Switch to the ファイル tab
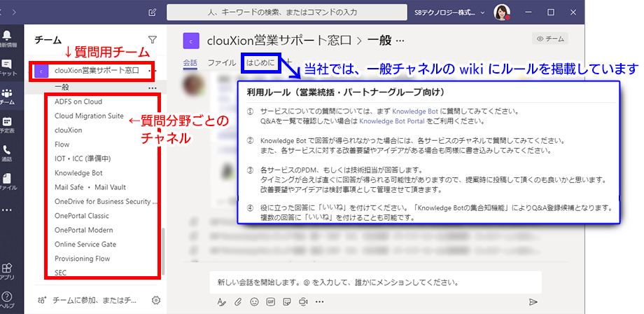 pos(221,63)
